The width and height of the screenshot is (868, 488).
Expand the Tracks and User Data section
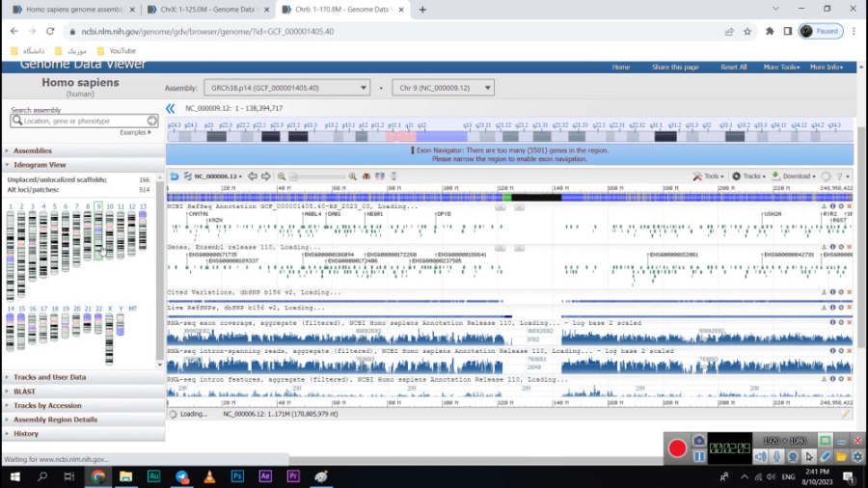pos(49,377)
